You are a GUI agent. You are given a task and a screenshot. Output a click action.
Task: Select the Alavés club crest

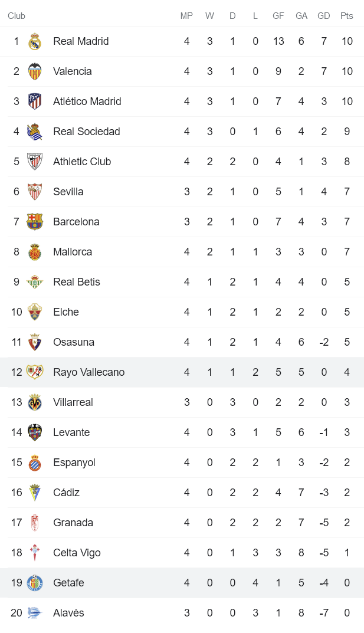(x=34, y=613)
